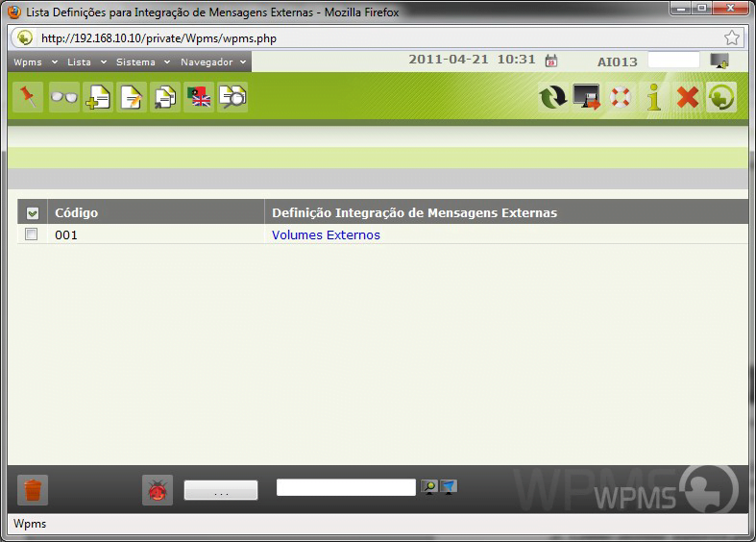
Task: Click the monitor export icon in toolbar
Action: click(586, 97)
